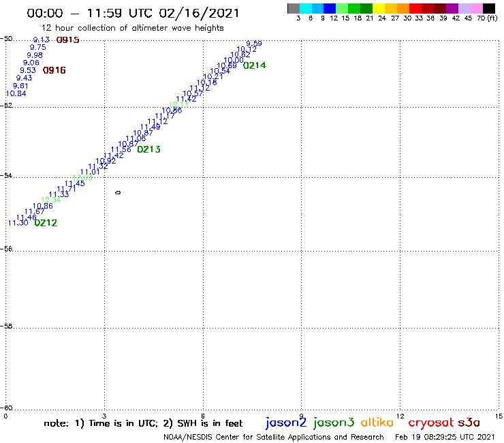Click the blue 'jason2' satellite legend label

(x=286, y=423)
